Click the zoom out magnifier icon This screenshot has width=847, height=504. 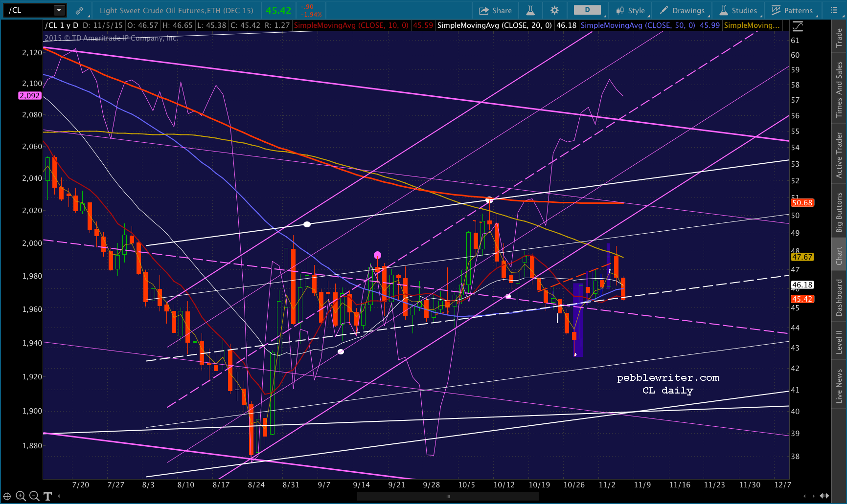34,496
